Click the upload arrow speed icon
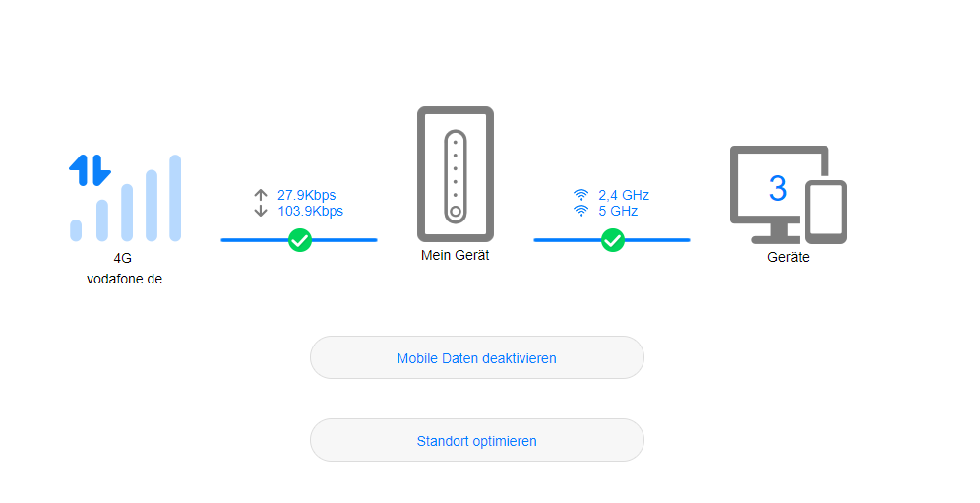980x503 pixels. click(261, 195)
